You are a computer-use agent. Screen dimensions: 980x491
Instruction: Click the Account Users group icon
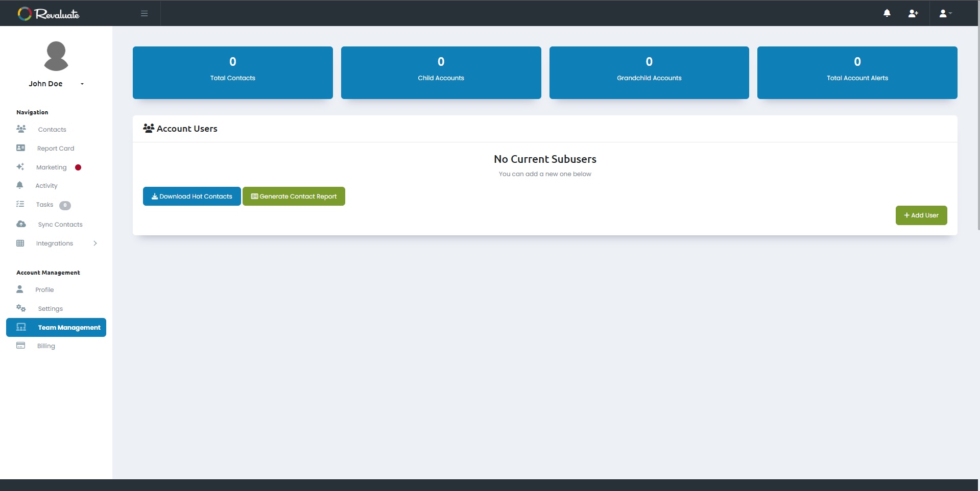point(149,128)
